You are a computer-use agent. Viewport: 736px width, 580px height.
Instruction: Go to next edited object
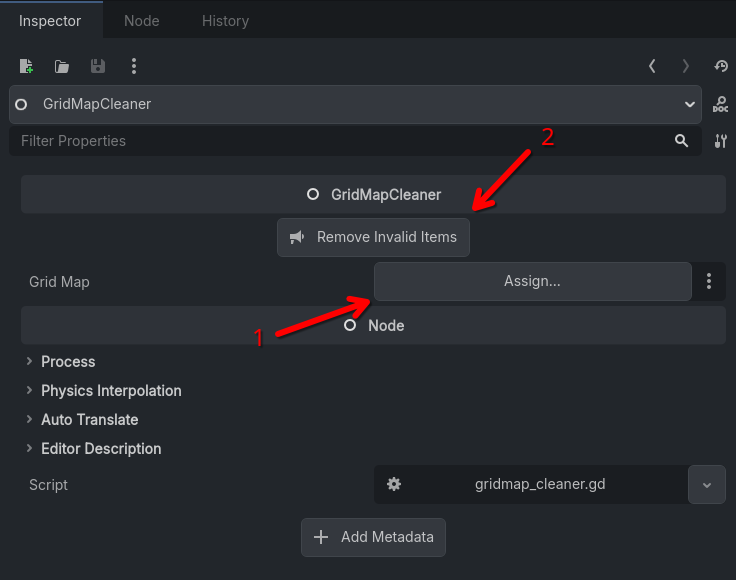[x=686, y=66]
